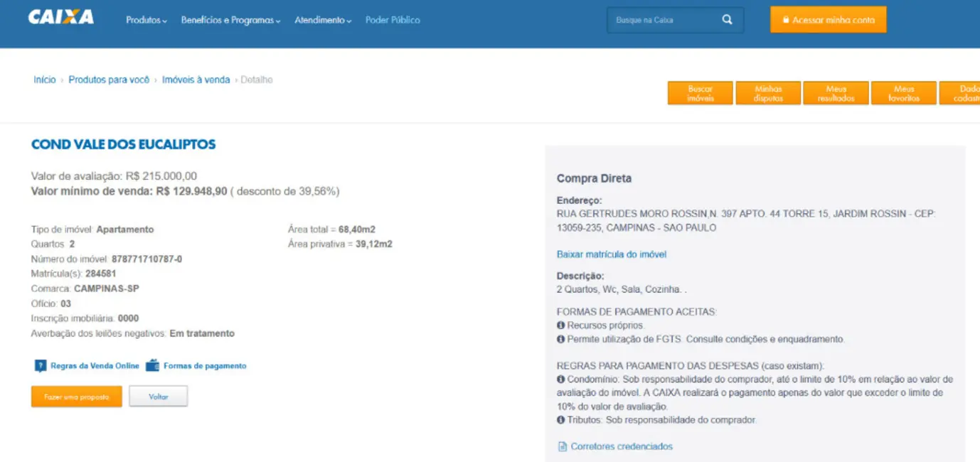Click the document icon next to Corretores credenciados
Screen dimensions: 980x462
coord(562,446)
